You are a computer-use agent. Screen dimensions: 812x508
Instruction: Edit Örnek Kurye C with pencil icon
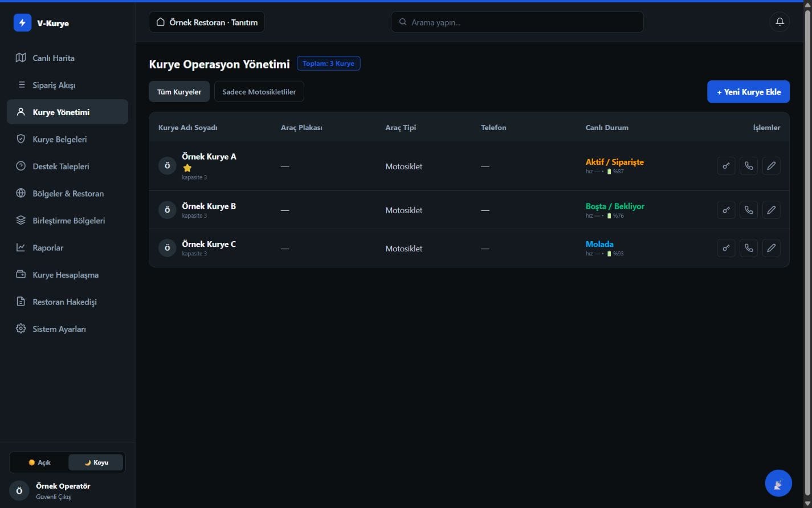771,248
